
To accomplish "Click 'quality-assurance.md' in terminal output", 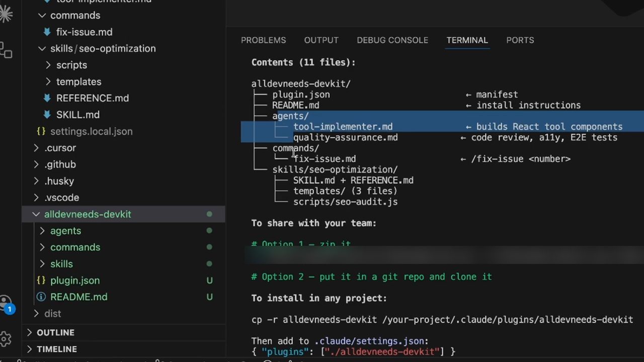I will (346, 137).
